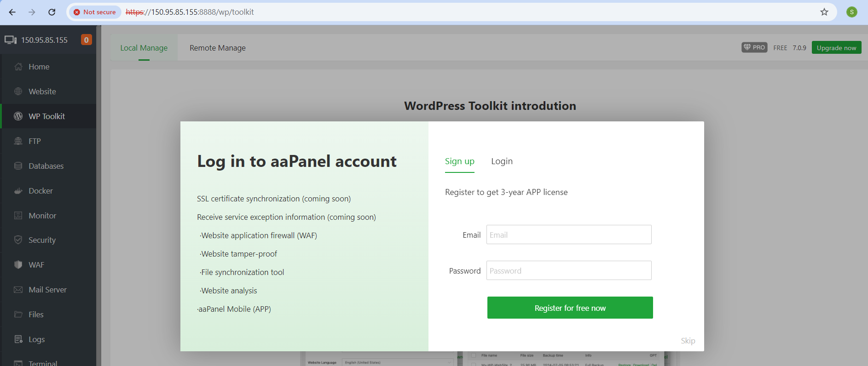
Task: Click 'Website analysis' feature text
Action: click(229, 291)
